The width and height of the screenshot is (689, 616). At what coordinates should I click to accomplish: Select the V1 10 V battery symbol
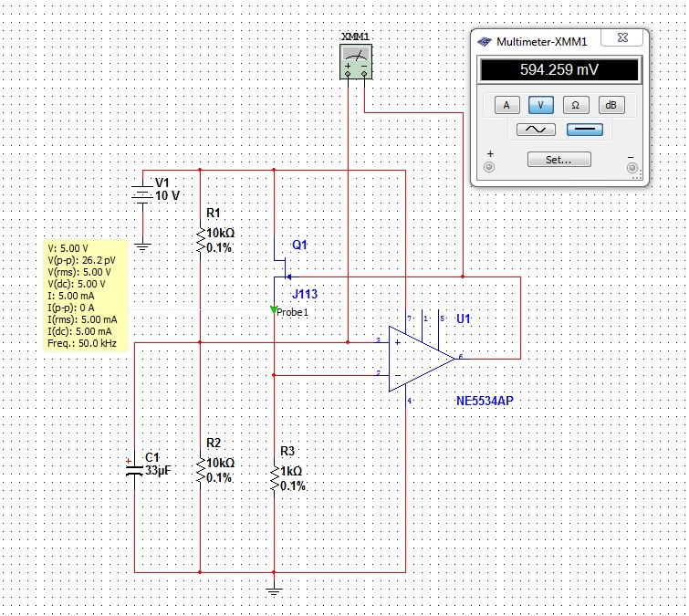142,195
